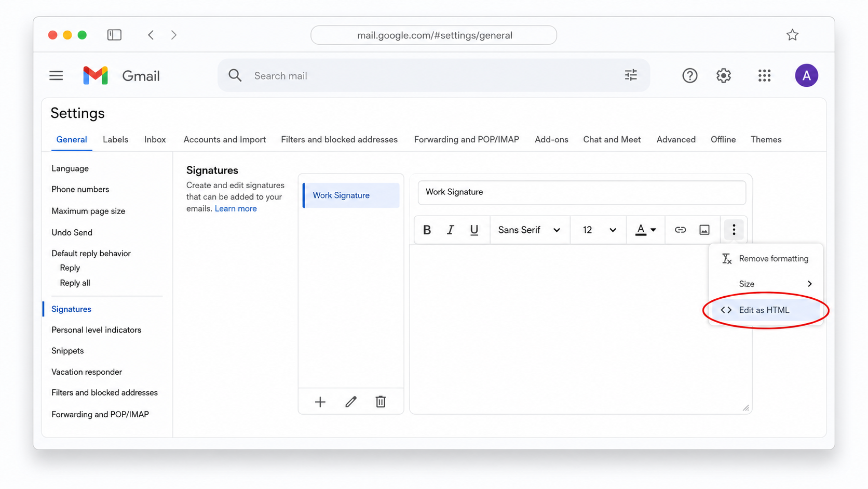Select Edit as HTML menu option
The image size is (868, 489).
pos(766,310)
